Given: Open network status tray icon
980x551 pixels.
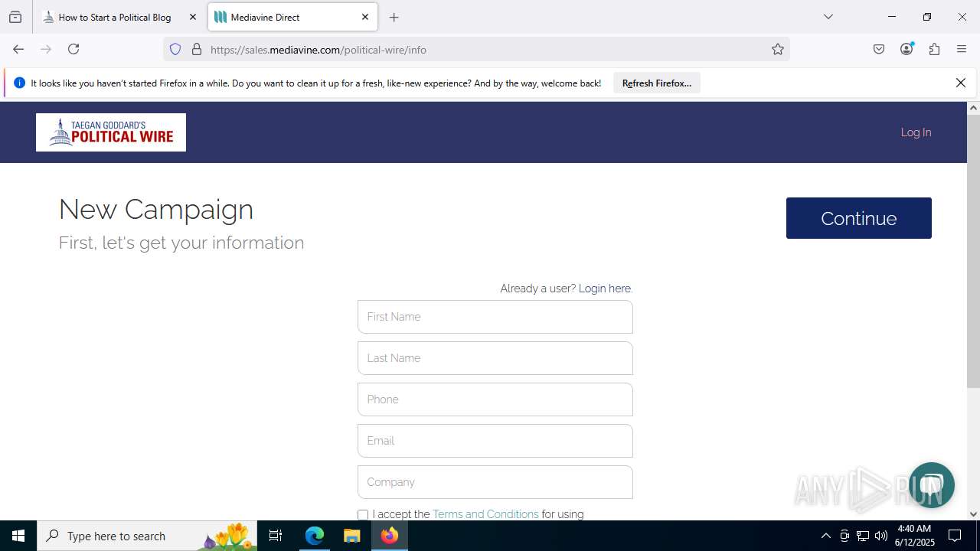Looking at the screenshot, I should pos(863,536).
